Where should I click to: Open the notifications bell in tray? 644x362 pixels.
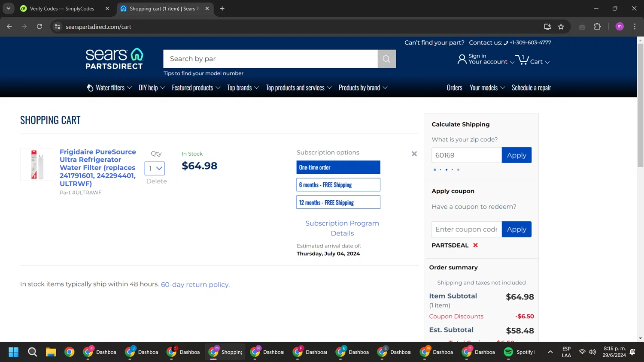(632, 352)
